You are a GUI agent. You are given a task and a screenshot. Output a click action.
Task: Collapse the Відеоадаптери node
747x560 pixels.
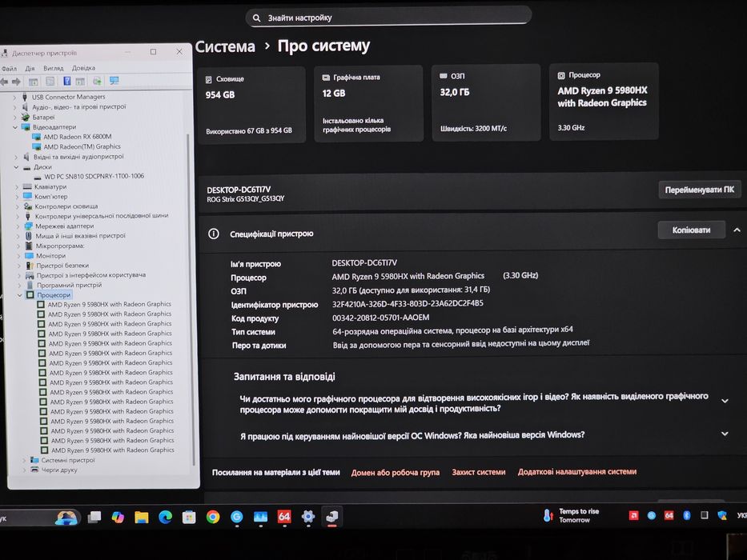(x=15, y=127)
